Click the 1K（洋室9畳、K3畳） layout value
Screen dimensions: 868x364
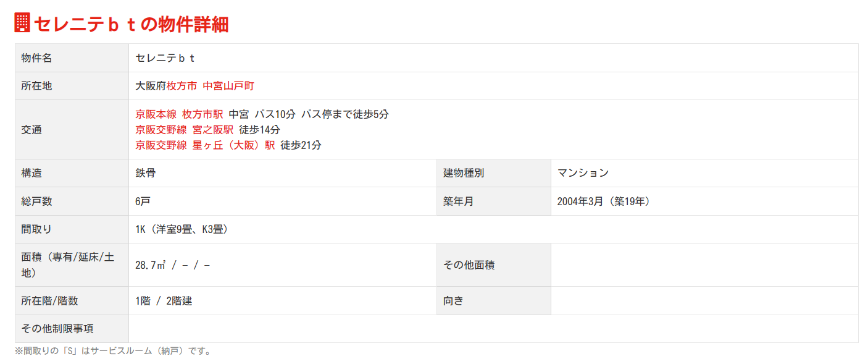[183, 229]
